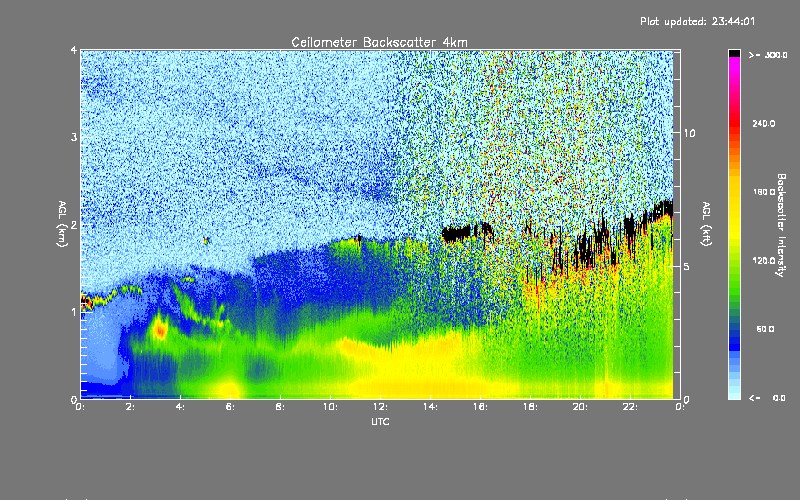The width and height of the screenshot is (800, 500).
Task: Select the "UTC" x-axis label
Action: tap(380, 421)
